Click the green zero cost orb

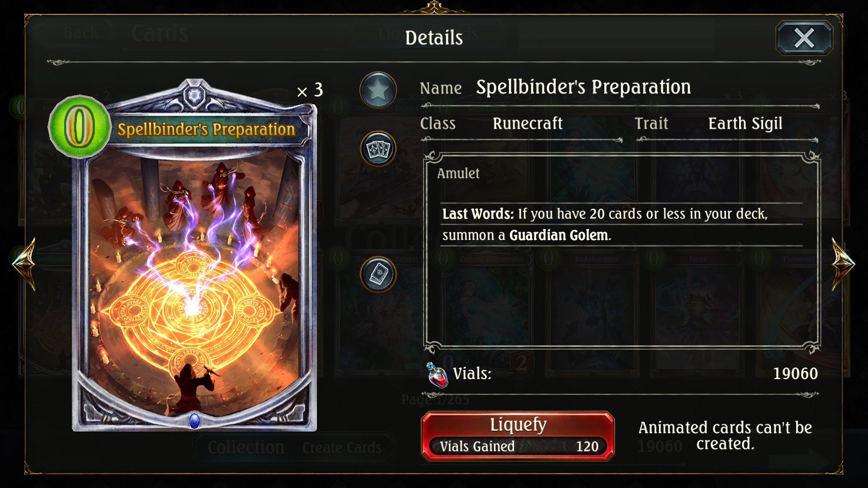click(x=80, y=127)
